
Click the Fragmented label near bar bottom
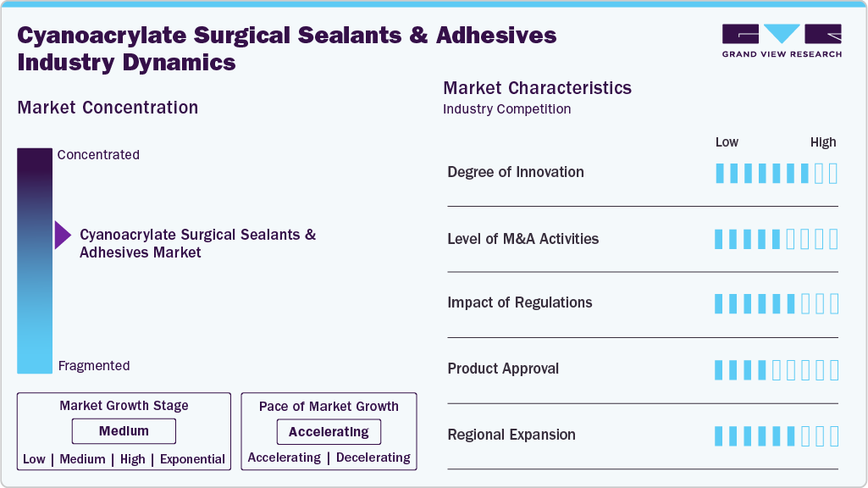tap(94, 366)
